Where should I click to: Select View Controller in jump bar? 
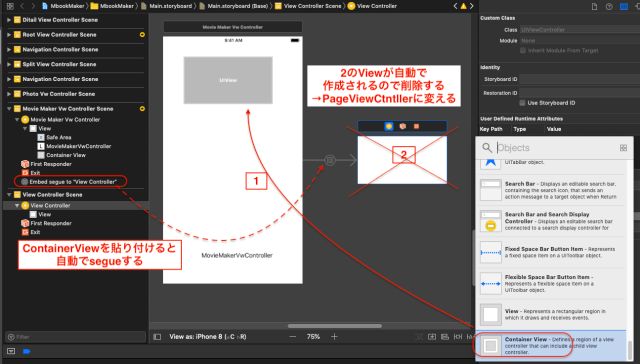(372, 6)
